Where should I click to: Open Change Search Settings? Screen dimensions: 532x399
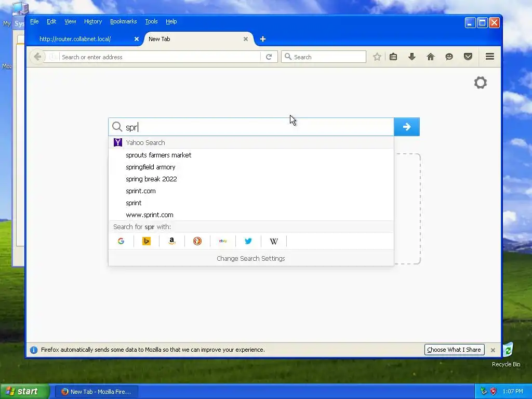click(x=251, y=259)
